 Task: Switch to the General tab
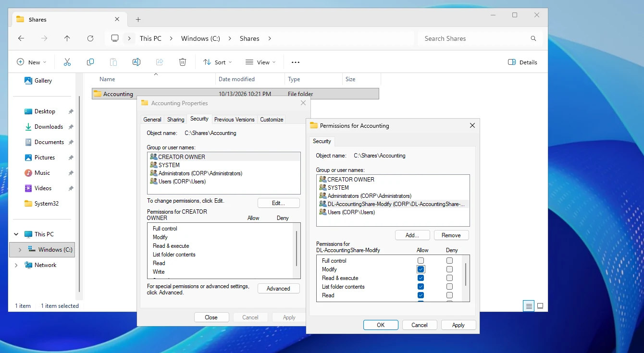point(152,120)
